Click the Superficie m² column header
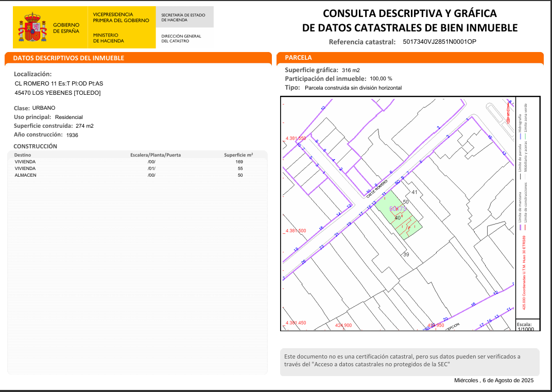 click(x=238, y=155)
